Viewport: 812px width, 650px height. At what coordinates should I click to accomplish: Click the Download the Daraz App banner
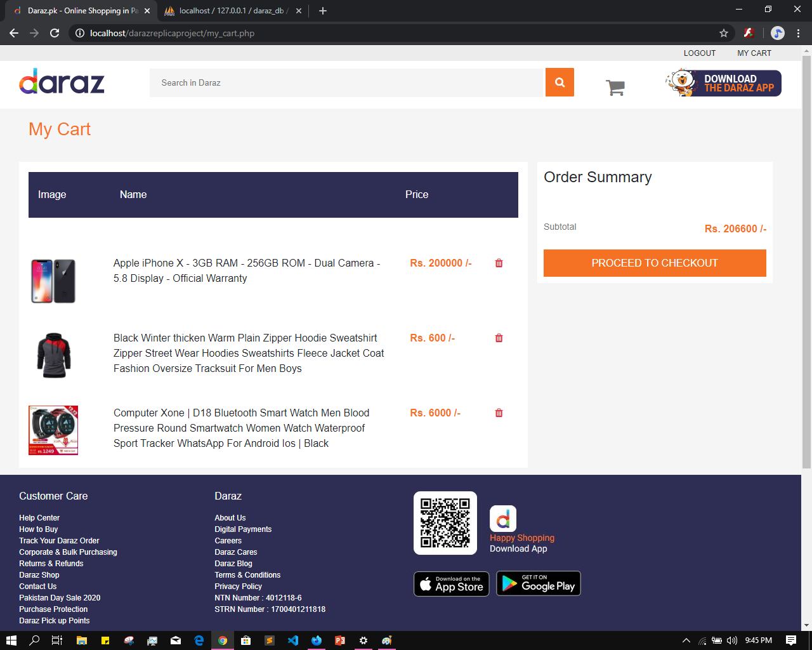coord(723,83)
